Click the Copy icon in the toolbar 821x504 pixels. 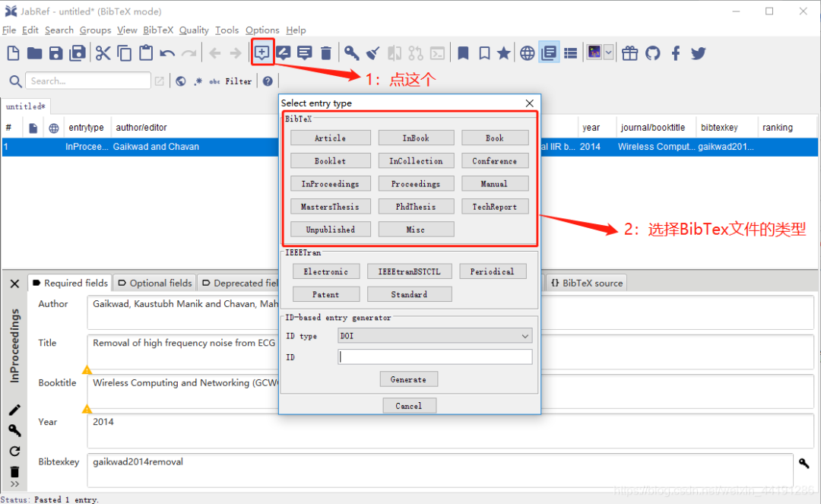pos(125,53)
